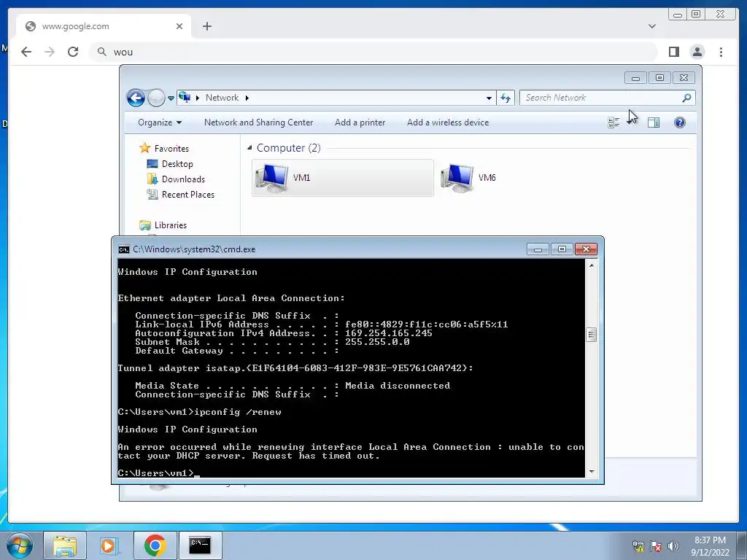Viewport: 747px width, 560px height.
Task: Open Chrome three-dot menu
Action: coord(721,52)
